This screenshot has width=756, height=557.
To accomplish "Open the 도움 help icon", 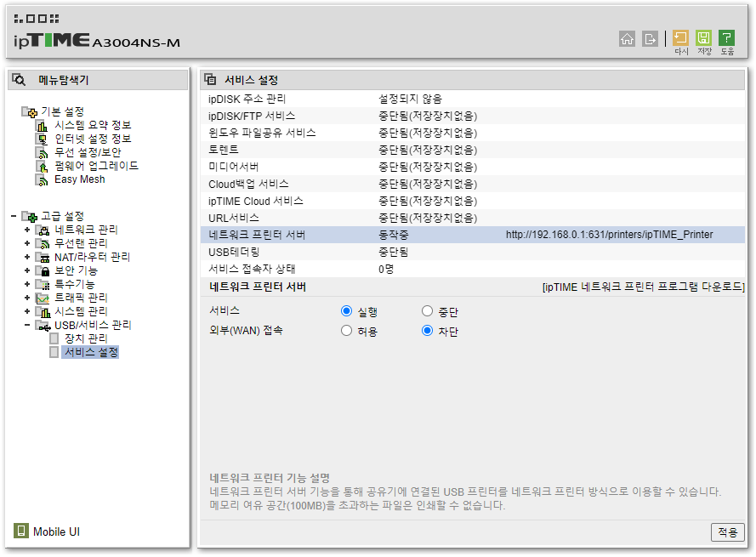I will (x=726, y=38).
